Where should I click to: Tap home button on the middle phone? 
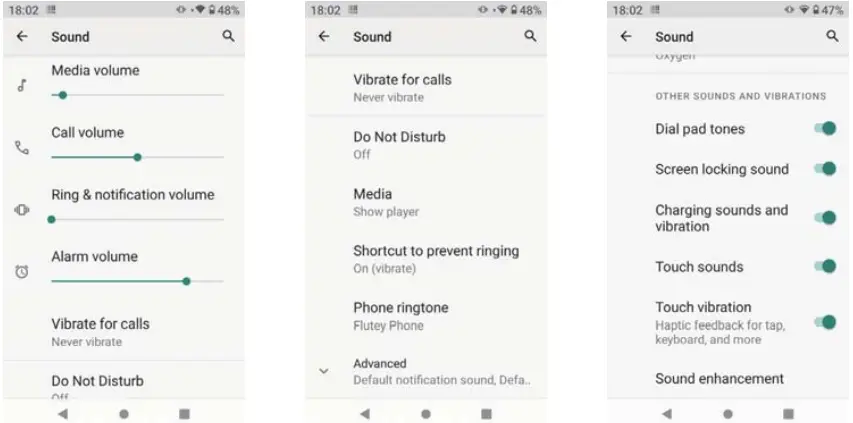[x=426, y=414]
